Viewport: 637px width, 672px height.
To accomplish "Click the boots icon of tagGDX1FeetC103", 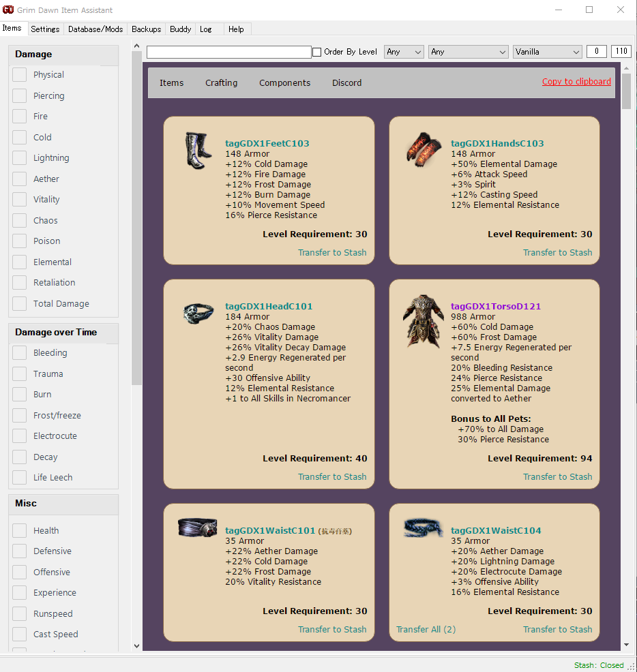I will [198, 151].
